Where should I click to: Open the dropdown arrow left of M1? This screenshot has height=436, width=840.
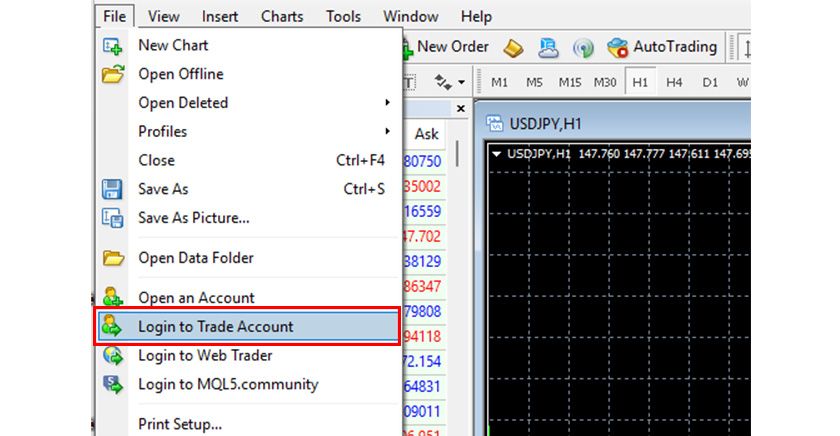461,82
